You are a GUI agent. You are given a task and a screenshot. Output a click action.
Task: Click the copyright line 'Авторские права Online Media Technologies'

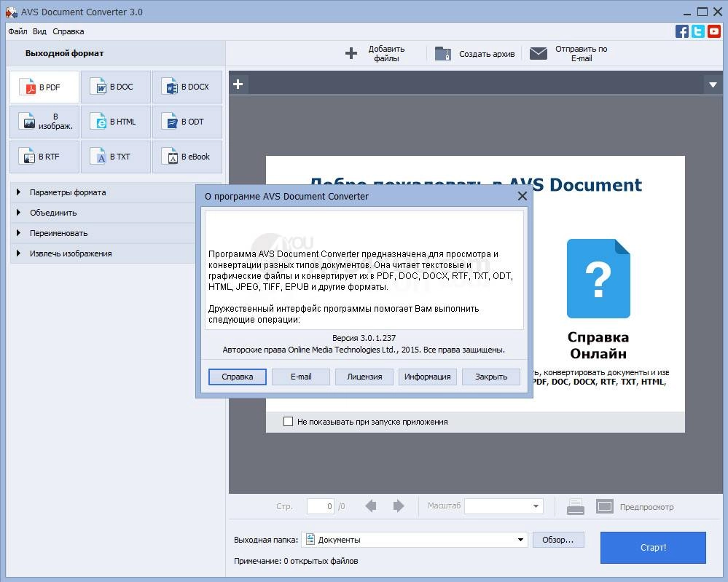pos(364,350)
